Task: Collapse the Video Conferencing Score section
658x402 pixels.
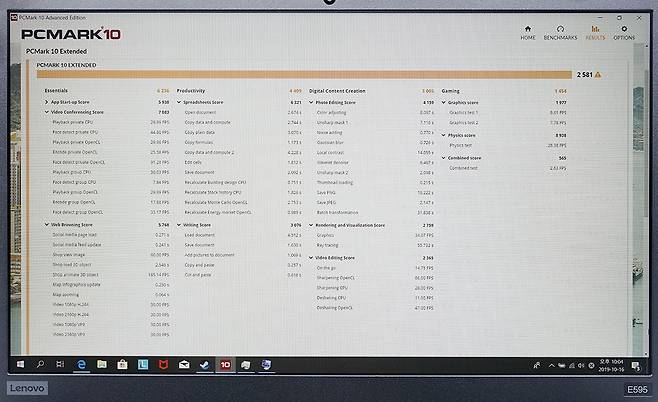Action: click(x=46, y=112)
